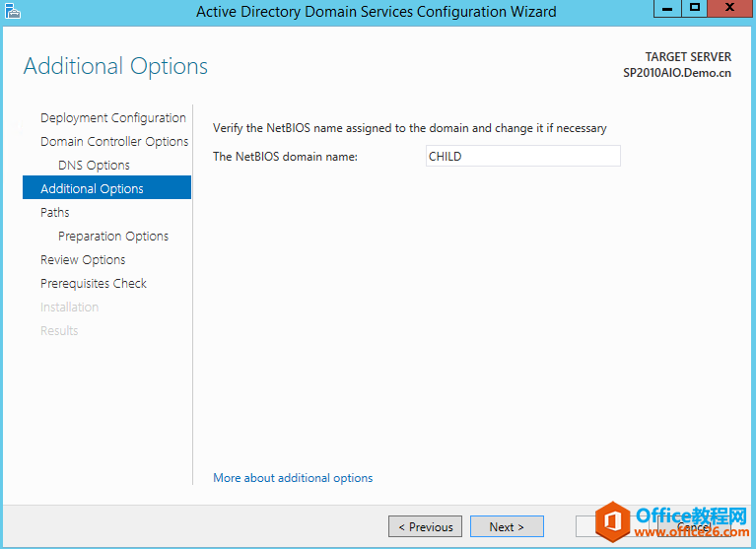Go to Prerequisites Check step
The height and width of the screenshot is (549, 756).
click(x=94, y=284)
